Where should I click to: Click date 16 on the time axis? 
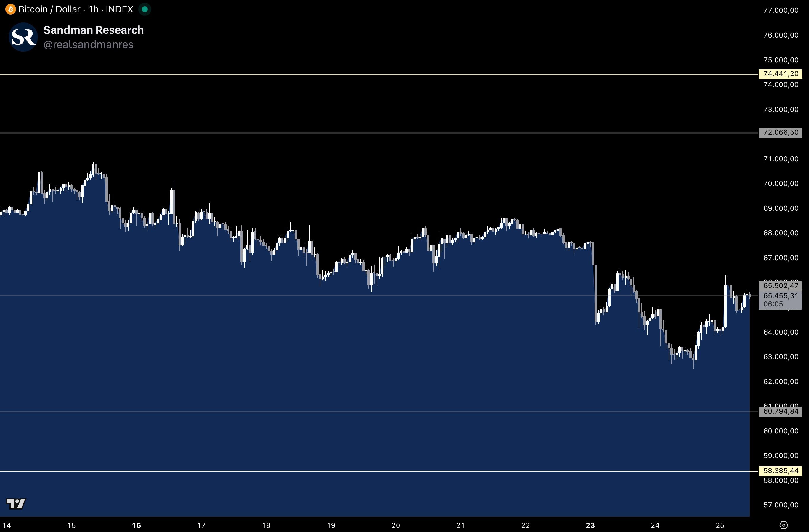click(x=136, y=525)
